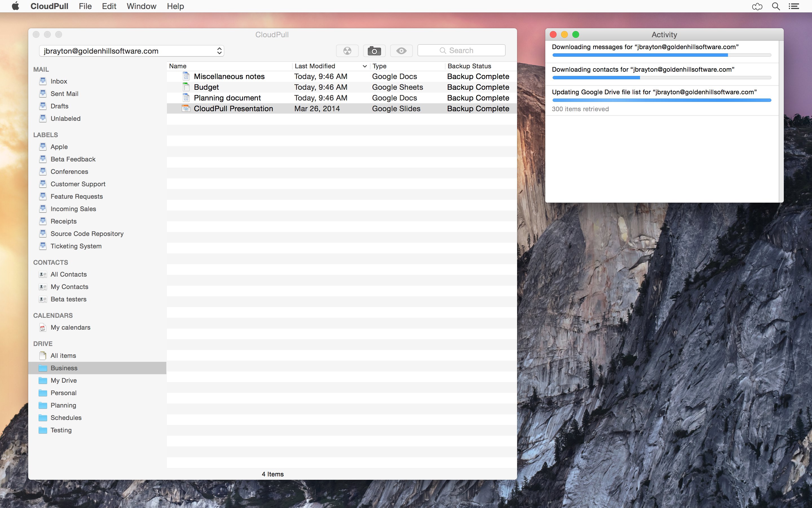Open Notification Center from the menu bar
Screen dimensions: 812x508
(x=794, y=6)
